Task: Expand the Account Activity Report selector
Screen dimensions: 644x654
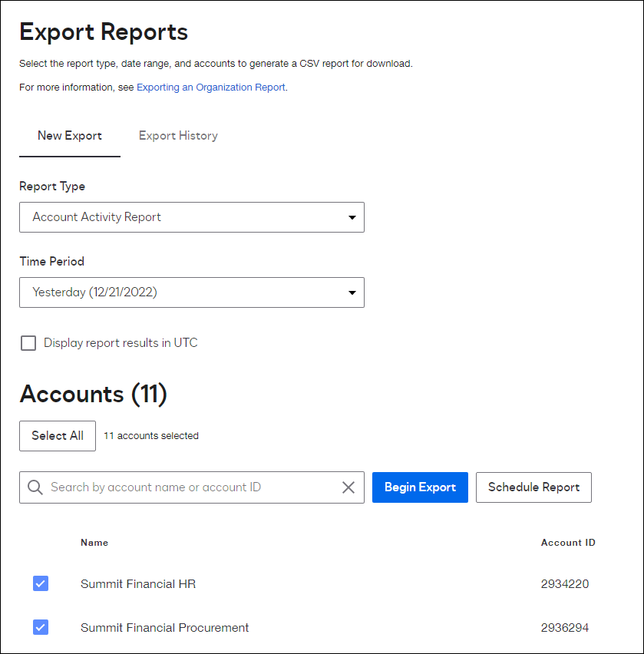Action: coord(192,217)
